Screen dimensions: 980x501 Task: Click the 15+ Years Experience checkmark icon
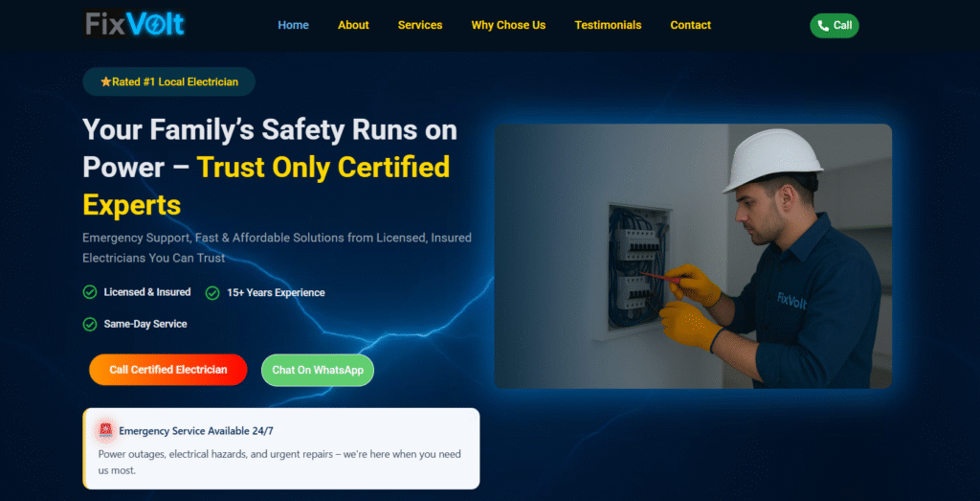pos(212,293)
